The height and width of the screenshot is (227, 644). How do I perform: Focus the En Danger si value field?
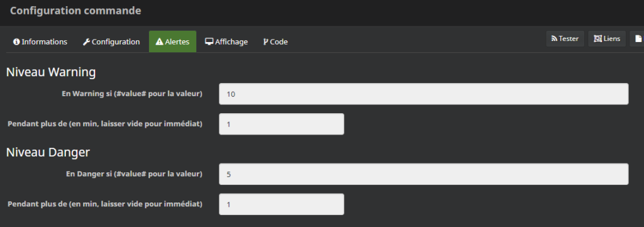[423, 174]
